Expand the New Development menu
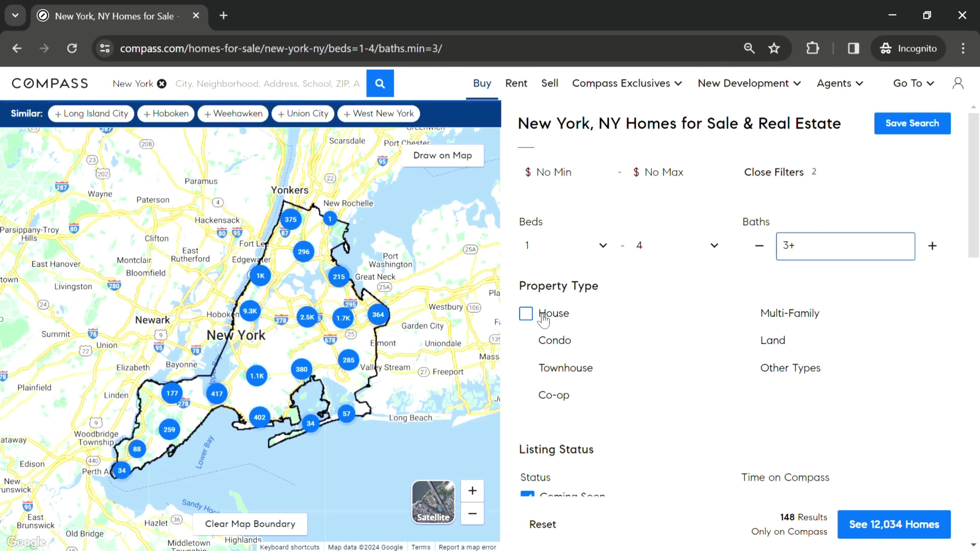This screenshot has height=551, width=980. click(x=749, y=83)
